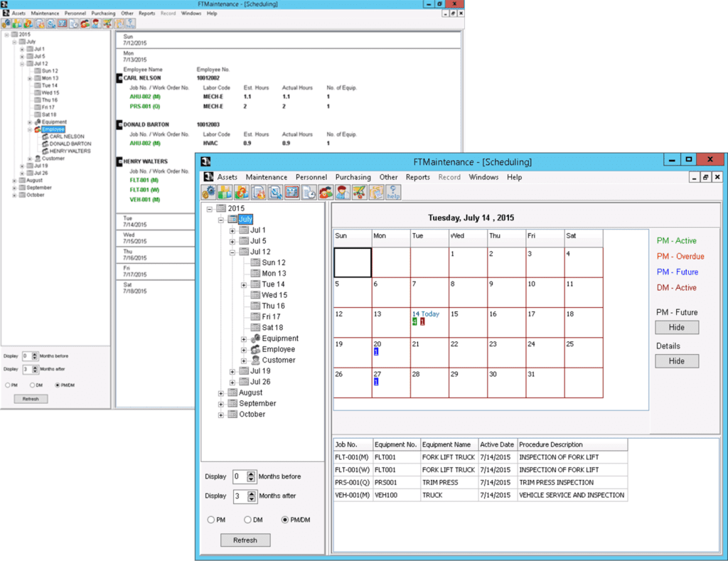Click the red-haired person icon in front toolbar

click(x=343, y=192)
